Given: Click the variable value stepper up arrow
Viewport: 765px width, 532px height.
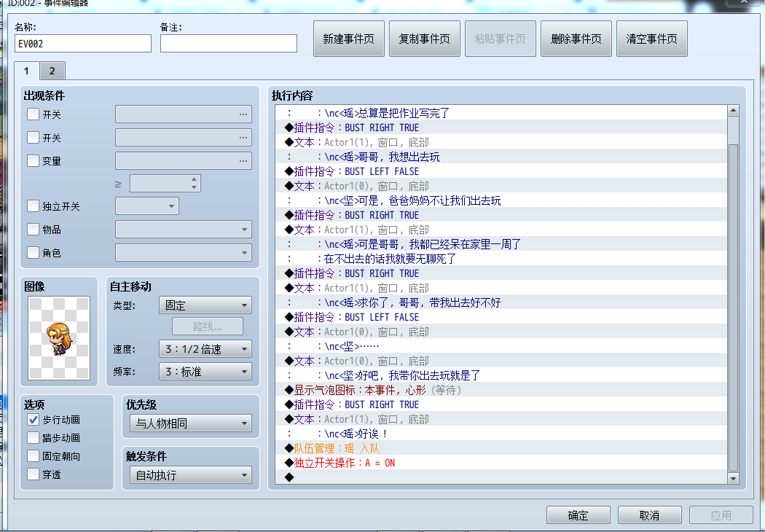Looking at the screenshot, I should click(195, 179).
